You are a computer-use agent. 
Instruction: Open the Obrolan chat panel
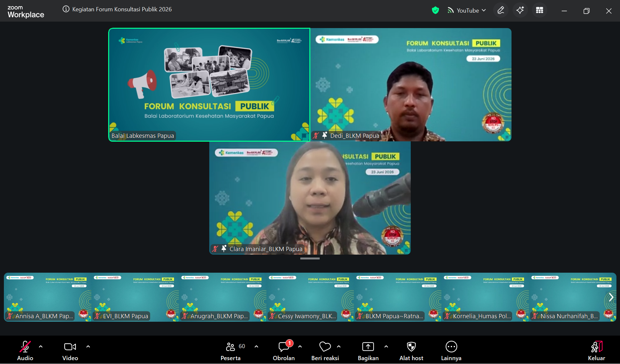coord(284,350)
